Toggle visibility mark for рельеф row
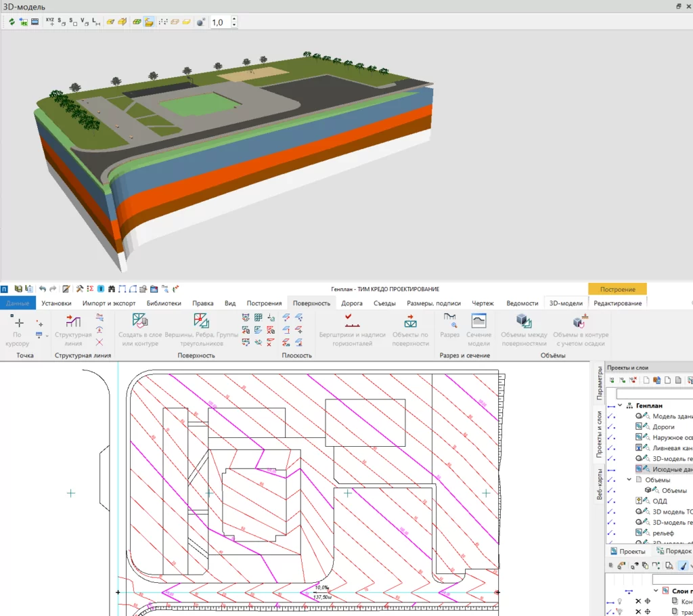The image size is (693, 616). pos(611,533)
